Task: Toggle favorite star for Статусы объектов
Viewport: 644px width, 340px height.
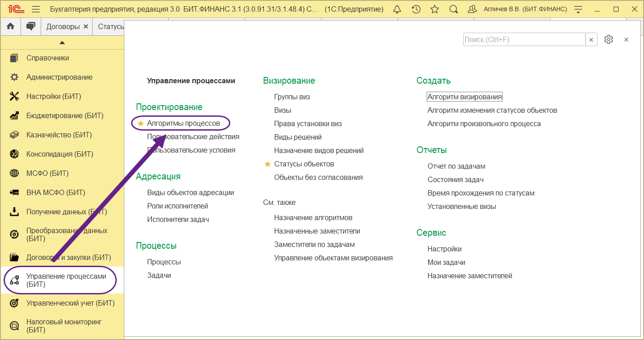Action: (x=268, y=164)
